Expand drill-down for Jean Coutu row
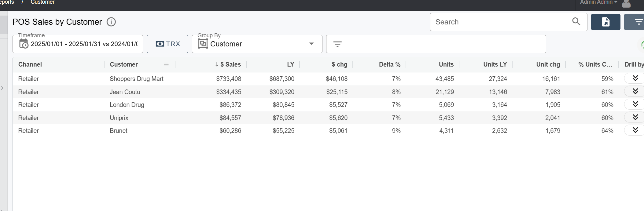The height and width of the screenshot is (211, 644). tap(635, 91)
